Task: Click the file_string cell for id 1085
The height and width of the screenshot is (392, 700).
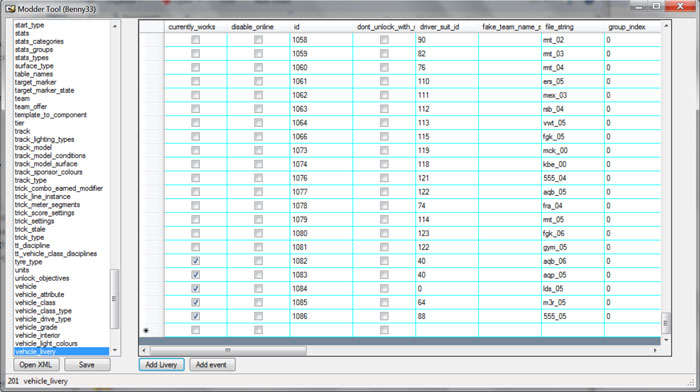Action: point(573,302)
